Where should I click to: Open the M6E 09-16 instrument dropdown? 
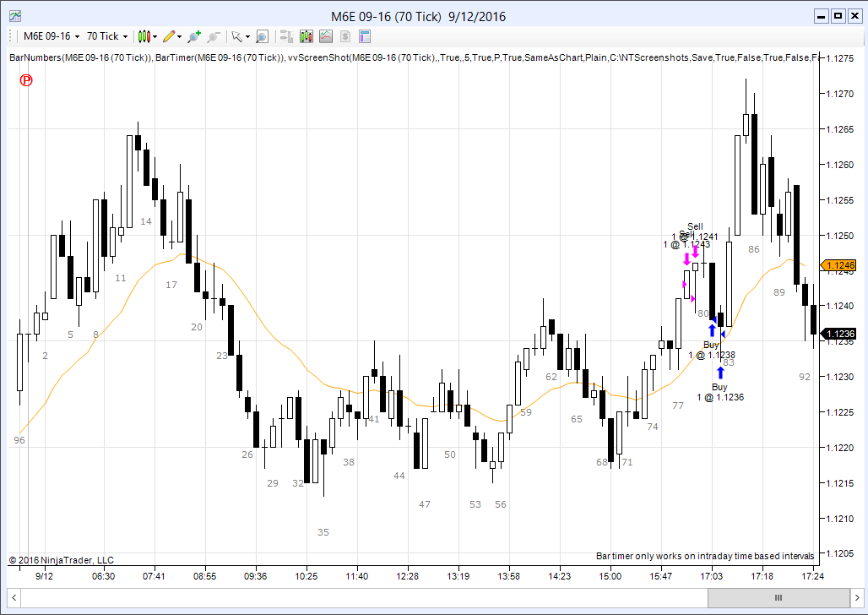52,36
